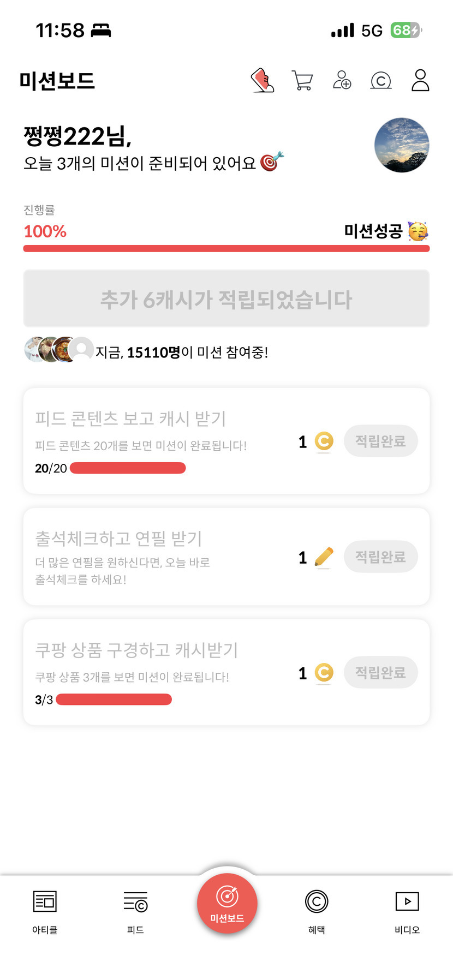
Task: Switch to the 아티클 tab
Action: (45, 910)
